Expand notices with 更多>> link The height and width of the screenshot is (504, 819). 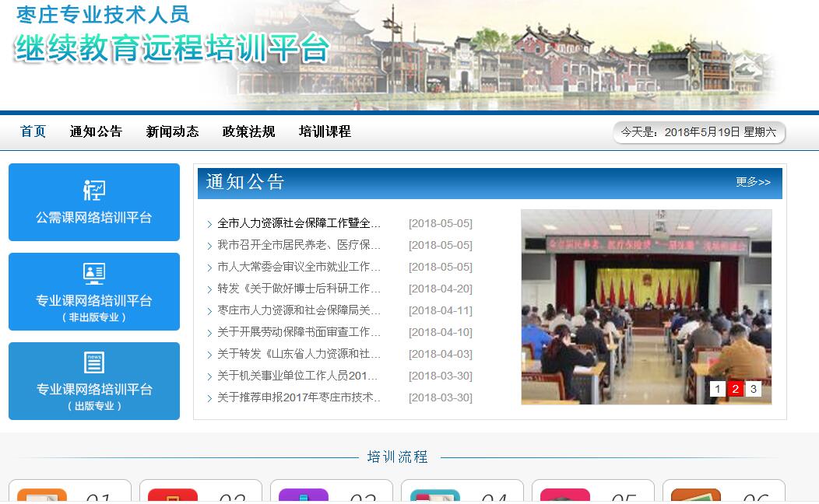[x=753, y=182]
